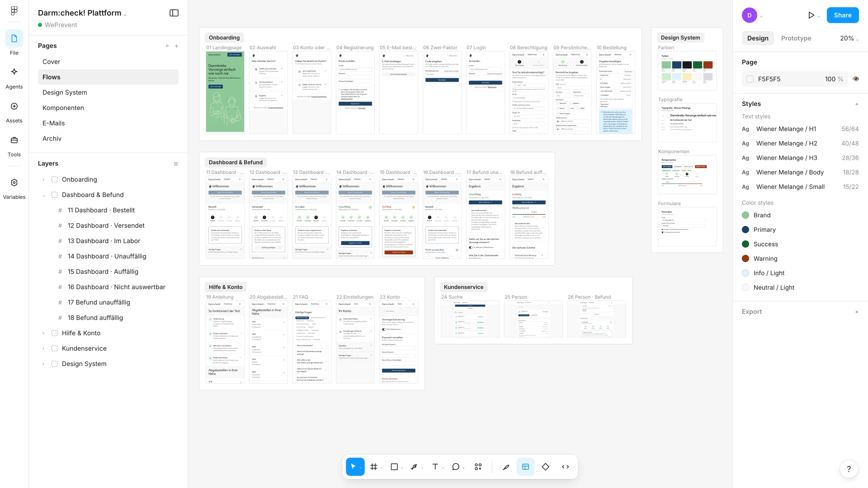Switch to Dev Mode code icon
Screen dimensions: 868x488
click(565, 467)
